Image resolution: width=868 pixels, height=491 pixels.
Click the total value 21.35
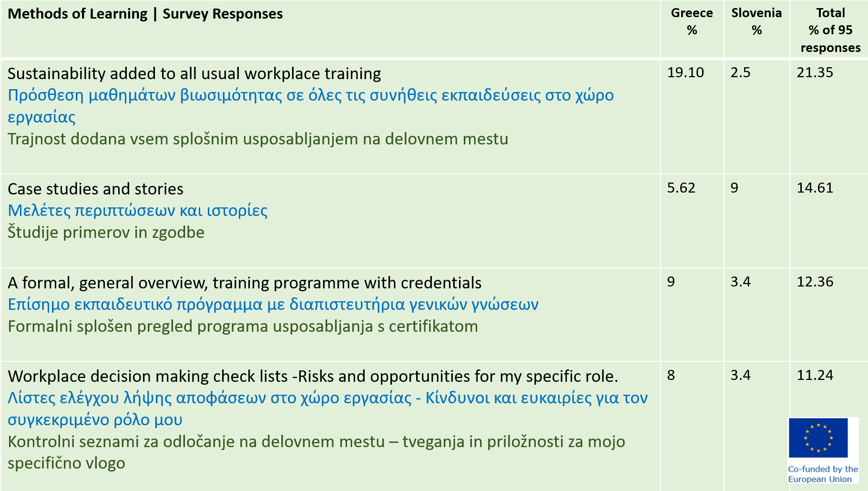tap(815, 72)
